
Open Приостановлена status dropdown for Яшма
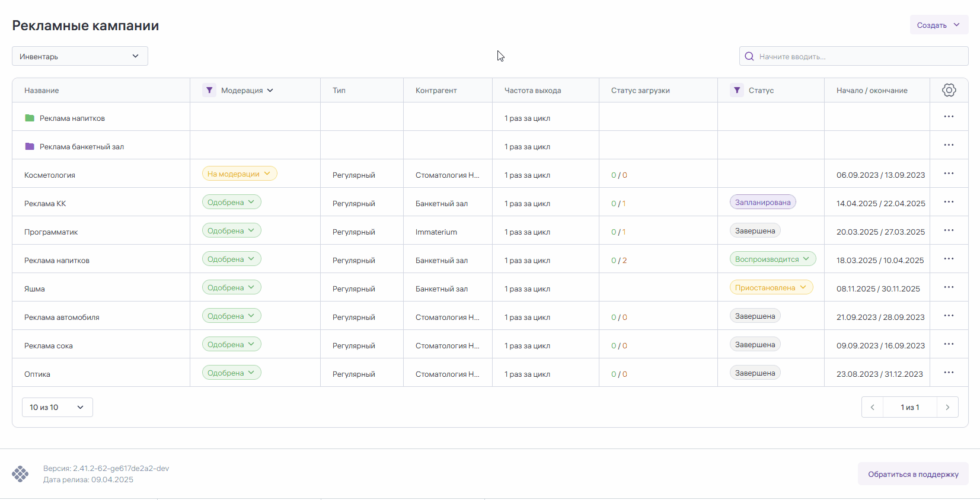[770, 287]
